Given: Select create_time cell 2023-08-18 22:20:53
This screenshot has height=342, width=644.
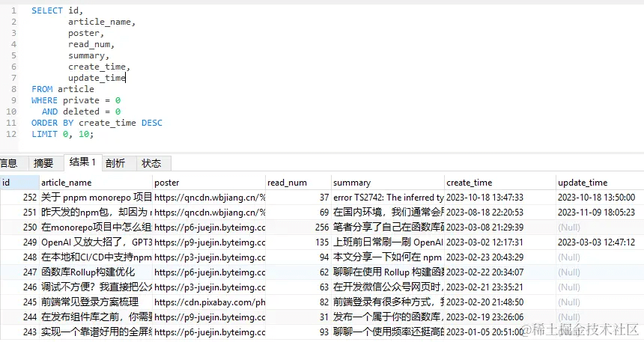Looking at the screenshot, I should [499, 213].
